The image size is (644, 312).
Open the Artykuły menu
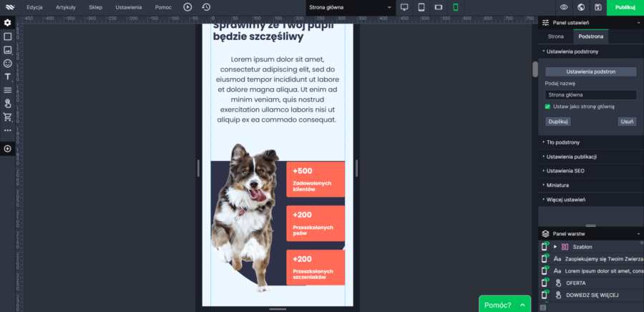(66, 7)
